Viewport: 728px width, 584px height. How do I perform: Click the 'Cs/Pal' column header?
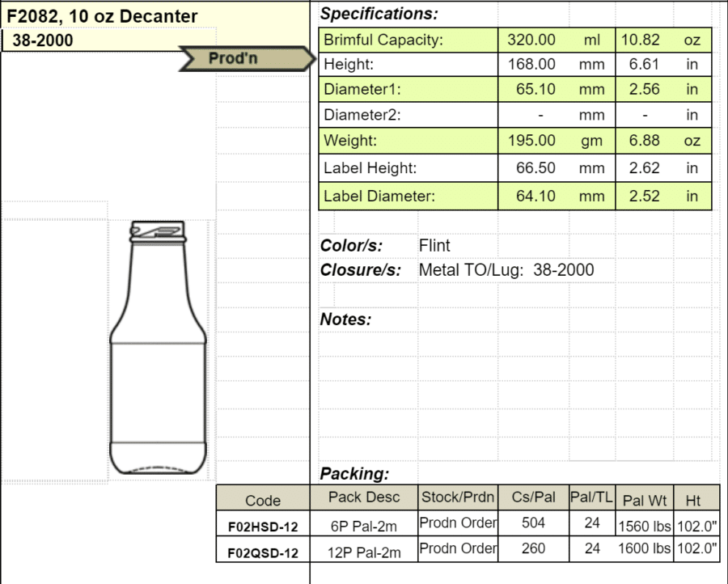point(534,497)
